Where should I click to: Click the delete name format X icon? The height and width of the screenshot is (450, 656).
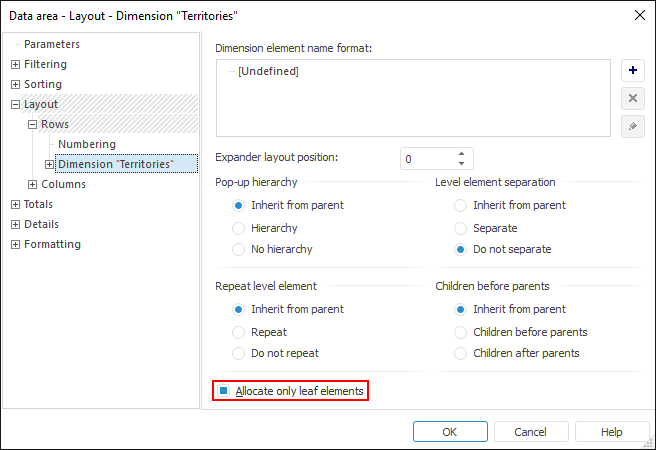point(632,98)
